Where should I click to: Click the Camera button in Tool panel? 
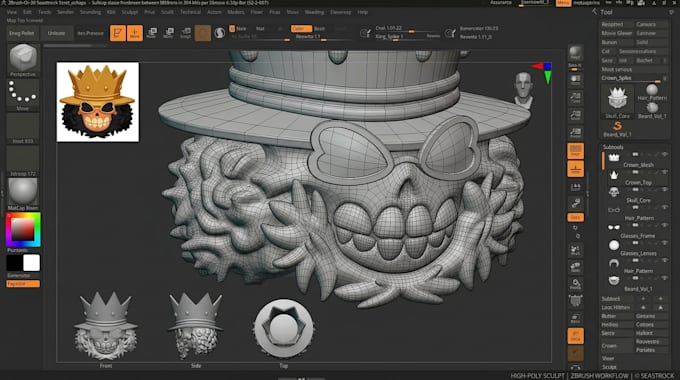651,24
